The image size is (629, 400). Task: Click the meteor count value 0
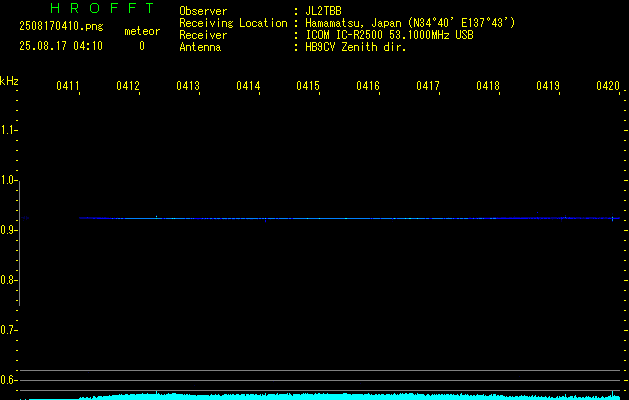(142, 46)
